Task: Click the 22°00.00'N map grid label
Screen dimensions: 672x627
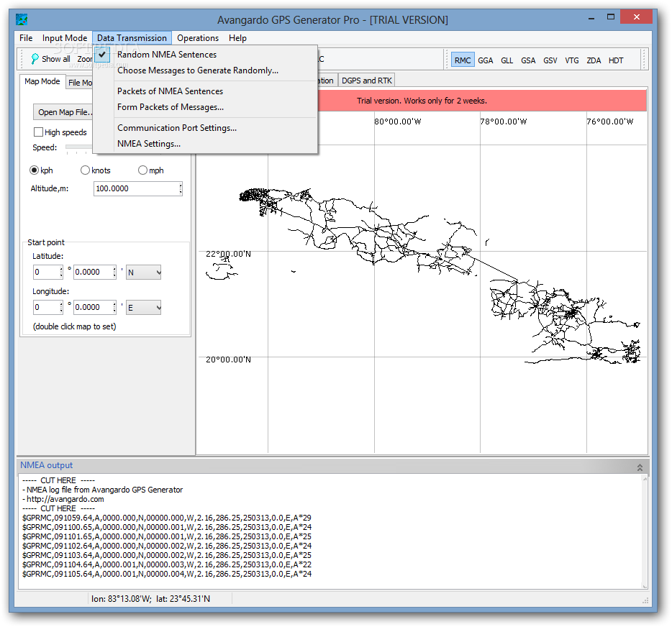Action: pyautogui.click(x=228, y=254)
